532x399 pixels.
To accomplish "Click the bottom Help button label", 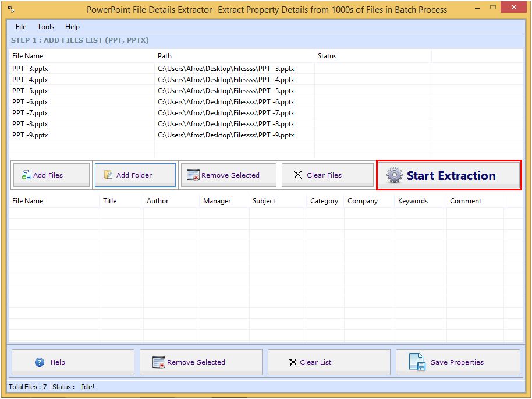I will pyautogui.click(x=58, y=362).
